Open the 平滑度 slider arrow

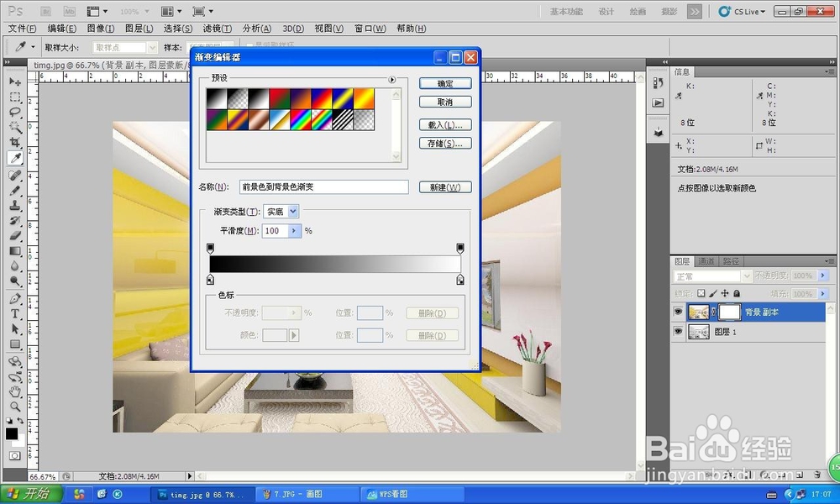294,231
